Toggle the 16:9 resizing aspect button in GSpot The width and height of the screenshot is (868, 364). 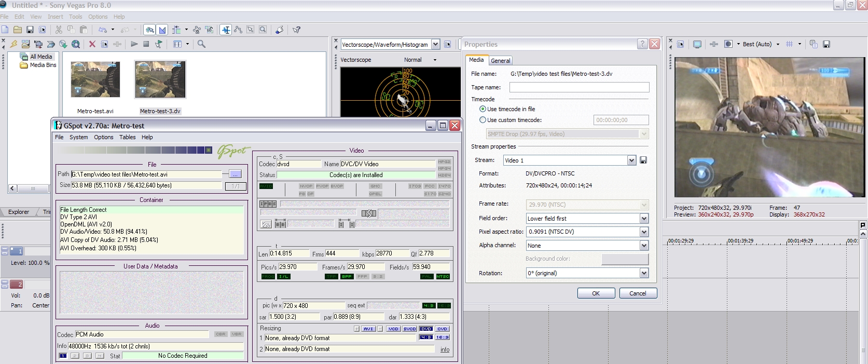[442, 337]
